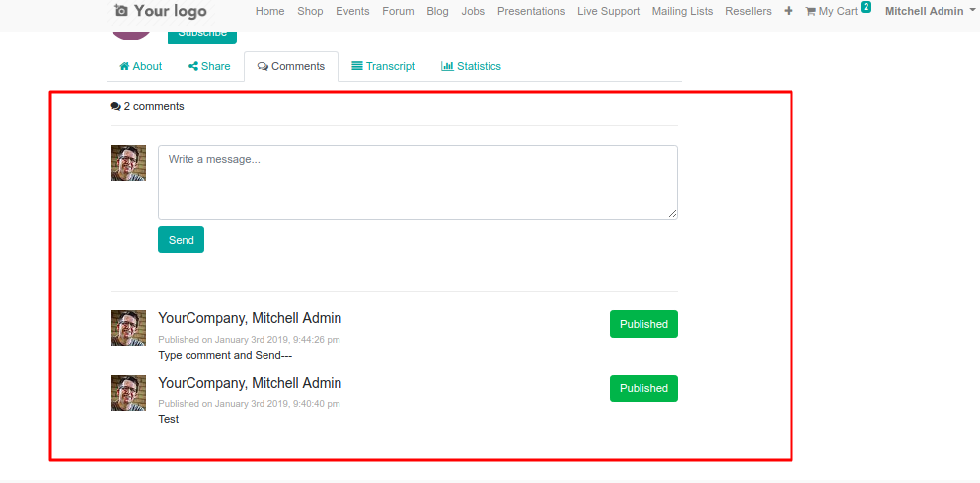Click the message box resize grip
Screen dimensions: 980x483
[x=672, y=214]
